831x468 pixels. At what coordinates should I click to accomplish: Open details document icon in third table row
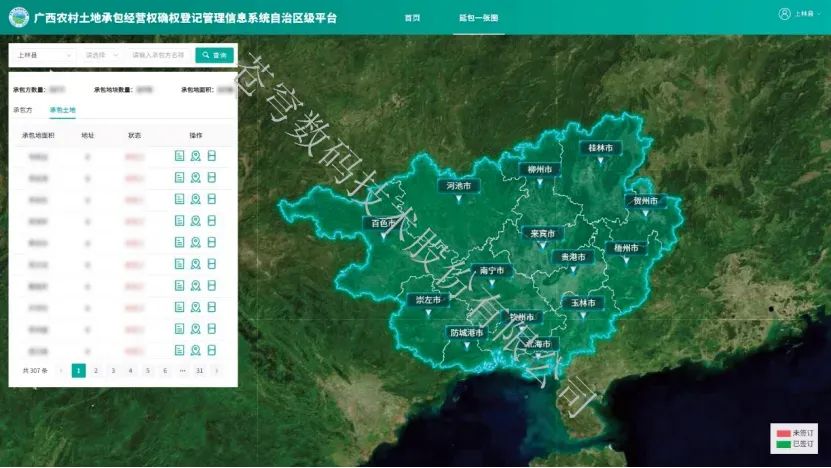point(180,199)
